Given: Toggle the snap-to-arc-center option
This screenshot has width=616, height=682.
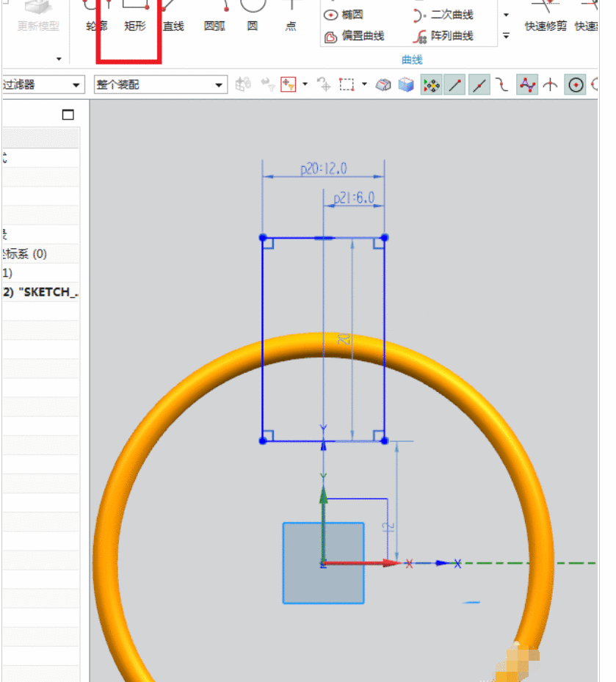Looking at the screenshot, I should (576, 85).
